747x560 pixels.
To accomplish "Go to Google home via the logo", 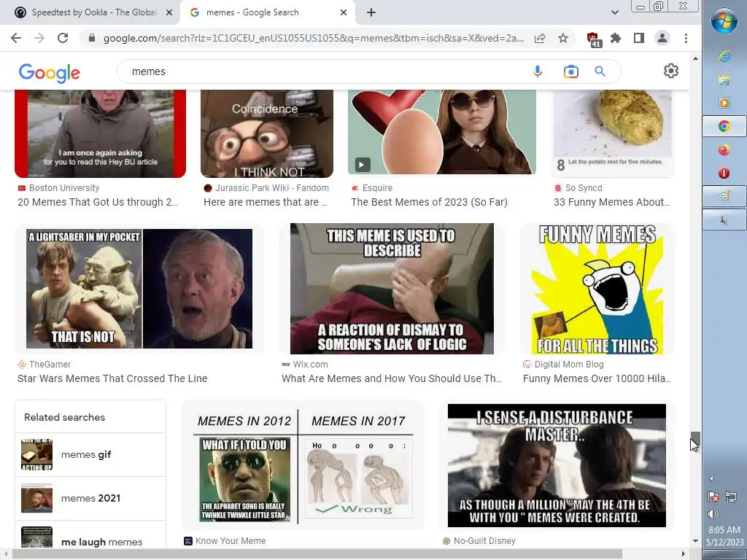I will point(50,72).
